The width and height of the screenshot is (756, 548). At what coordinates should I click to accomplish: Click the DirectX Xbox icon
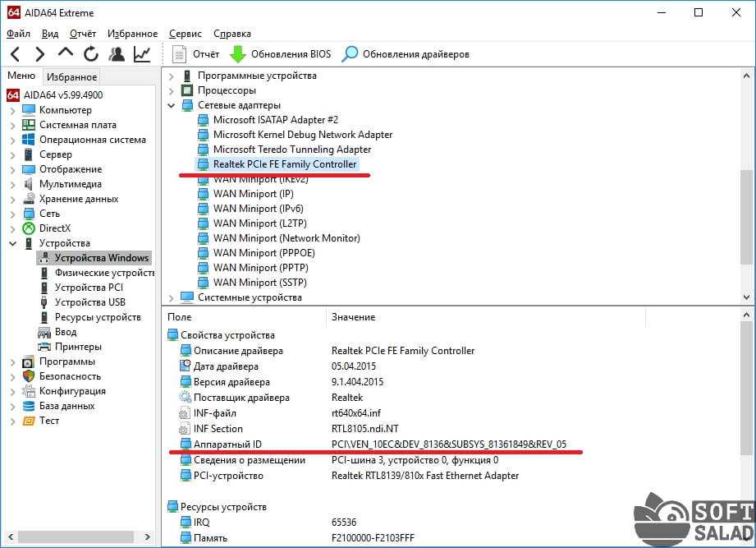click(x=29, y=228)
